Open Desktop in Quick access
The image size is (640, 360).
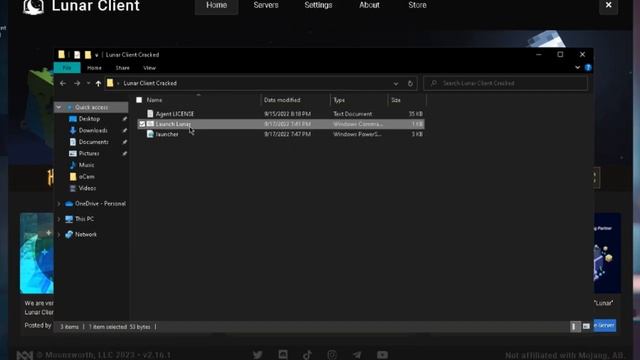click(89, 119)
